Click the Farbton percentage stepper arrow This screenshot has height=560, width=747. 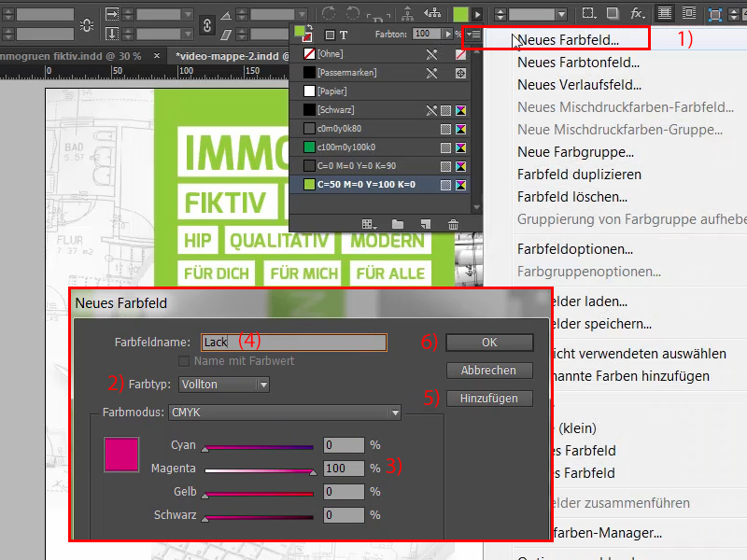coord(448,33)
